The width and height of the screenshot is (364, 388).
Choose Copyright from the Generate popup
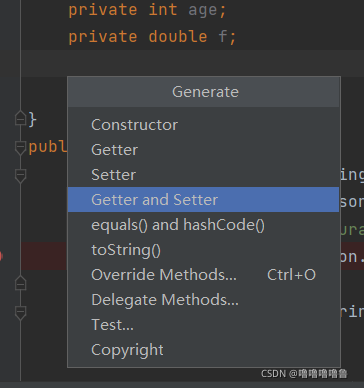tap(203, 350)
